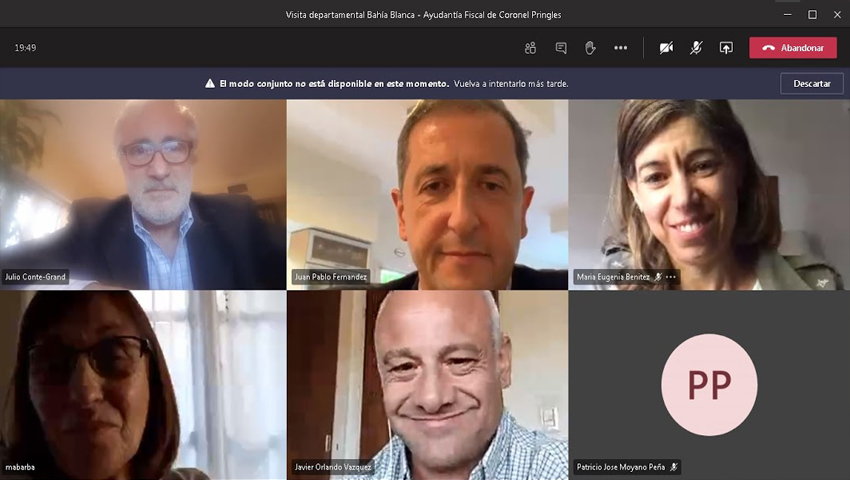Open the share content tray
The image size is (850, 480).
726,48
